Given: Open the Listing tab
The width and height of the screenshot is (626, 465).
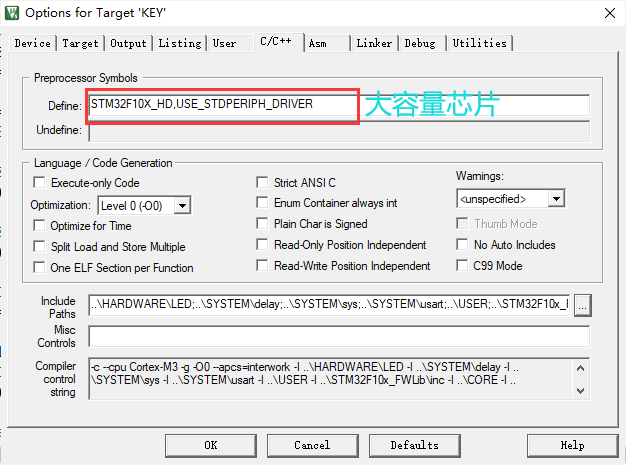Looking at the screenshot, I should (180, 43).
